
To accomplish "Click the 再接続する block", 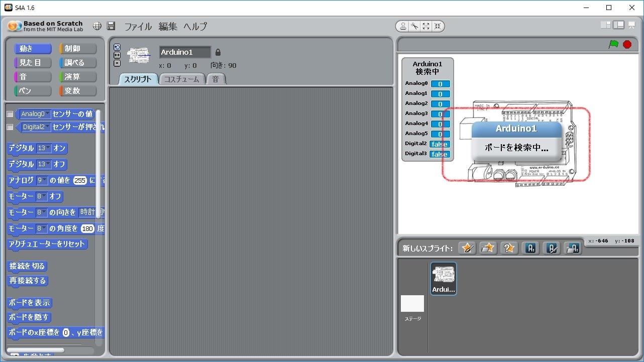I will 28,281.
